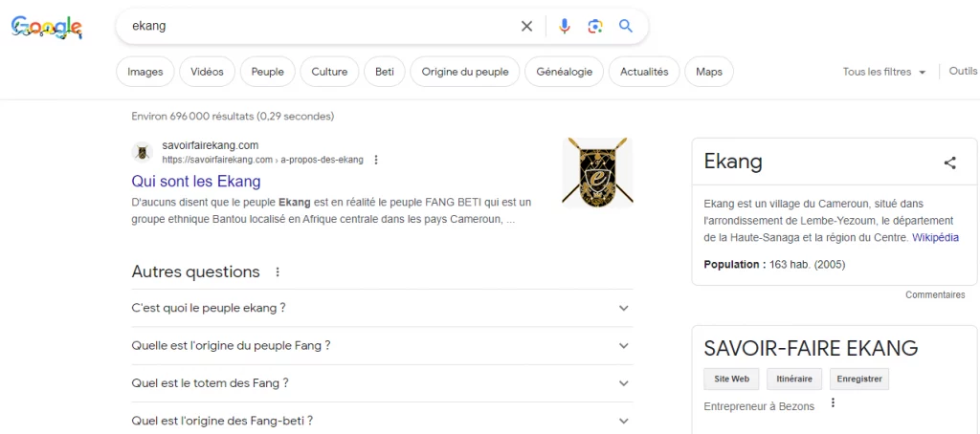Expand Quel est l'origine des Fang-beti
This screenshot has width=980, height=434.
tap(382, 421)
